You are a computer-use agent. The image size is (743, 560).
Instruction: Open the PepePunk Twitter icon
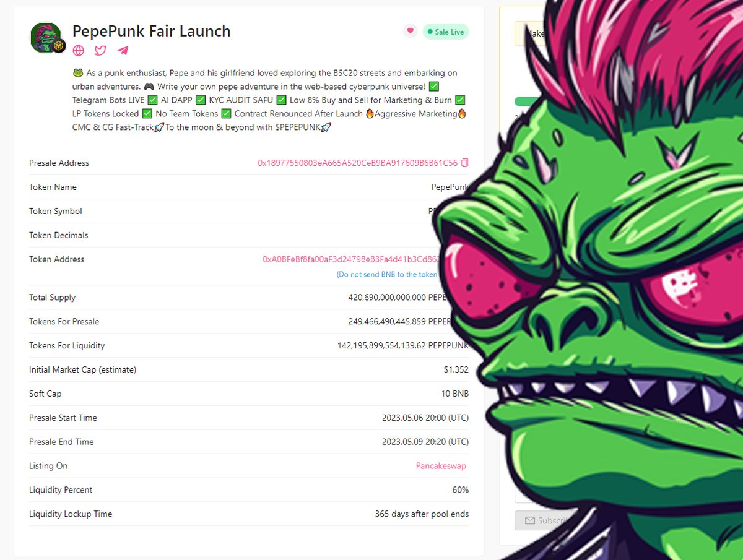(x=100, y=51)
